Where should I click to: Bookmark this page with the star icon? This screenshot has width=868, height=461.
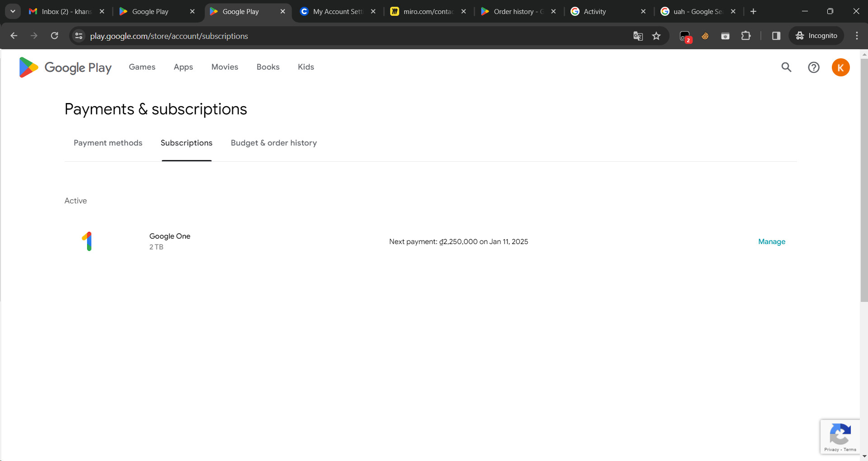pyautogui.click(x=656, y=36)
